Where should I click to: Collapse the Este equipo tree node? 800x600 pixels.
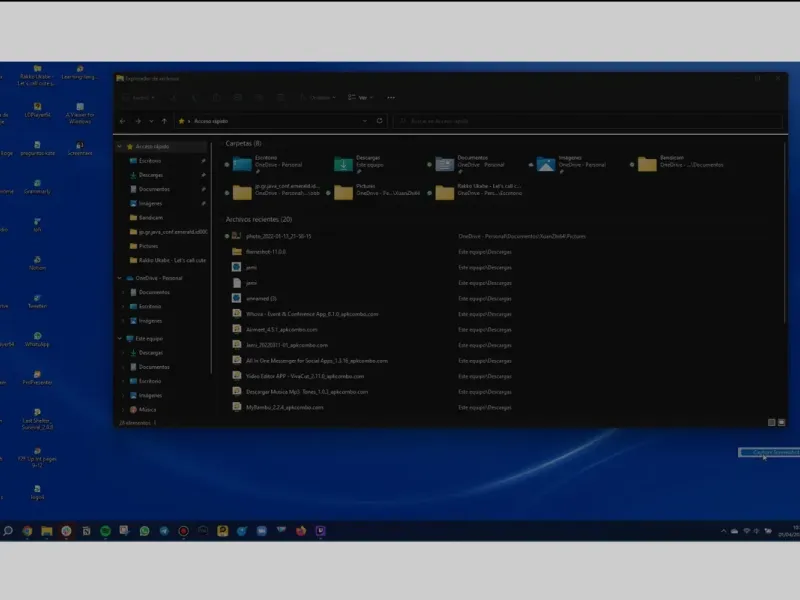120,339
